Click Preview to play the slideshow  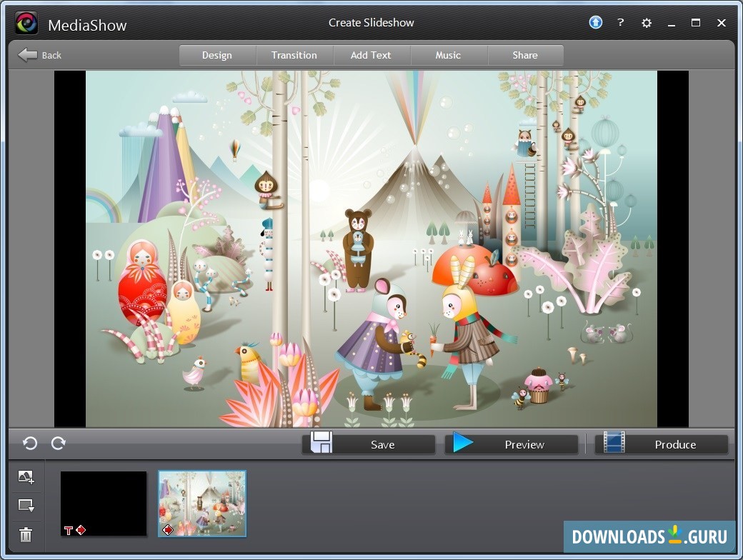point(512,444)
